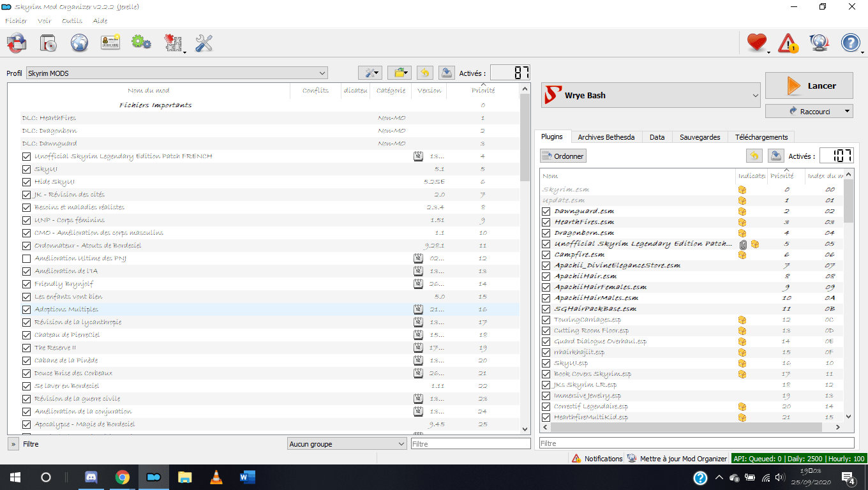Sort mods by Priorité column header

pyautogui.click(x=483, y=91)
